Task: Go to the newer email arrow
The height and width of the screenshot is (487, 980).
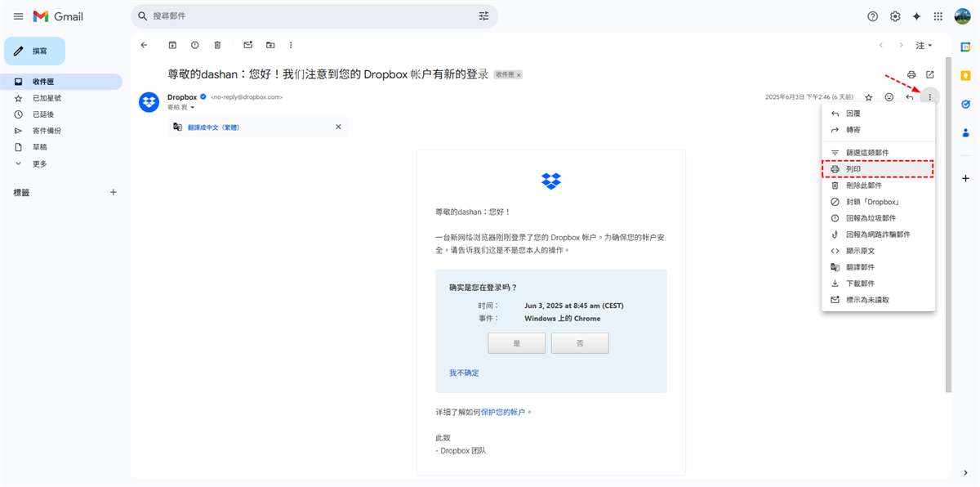Action: [881, 45]
